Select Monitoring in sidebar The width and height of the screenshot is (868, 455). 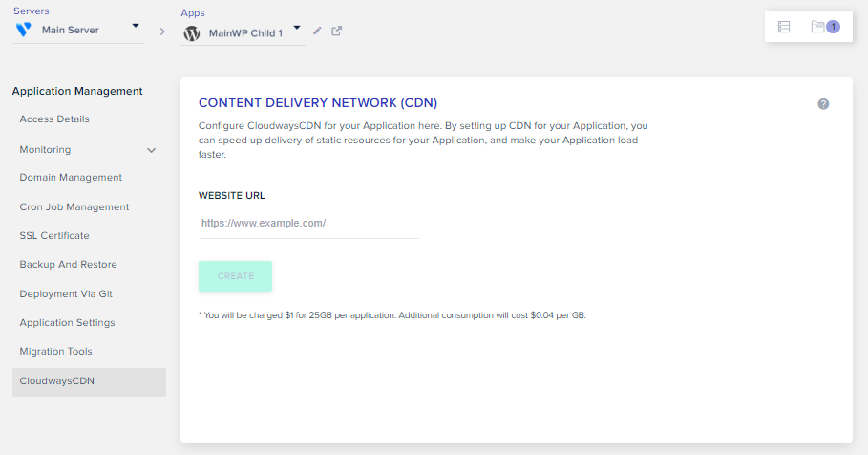coord(45,150)
